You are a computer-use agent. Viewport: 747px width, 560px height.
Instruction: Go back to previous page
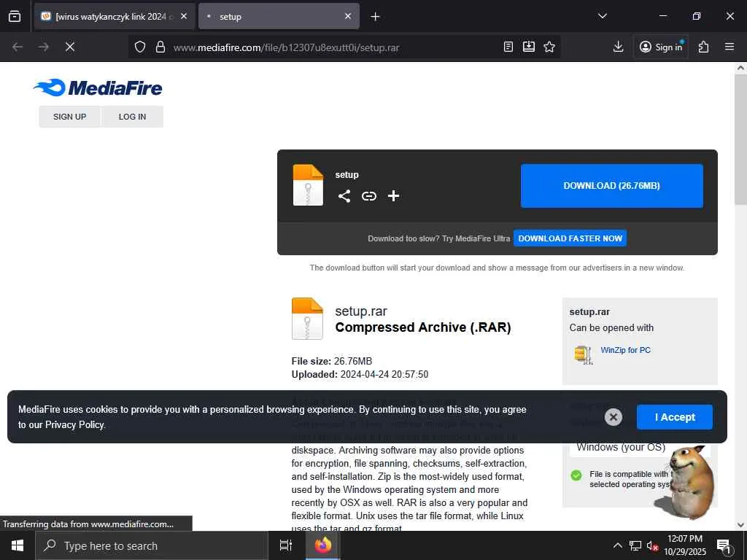[x=18, y=47]
